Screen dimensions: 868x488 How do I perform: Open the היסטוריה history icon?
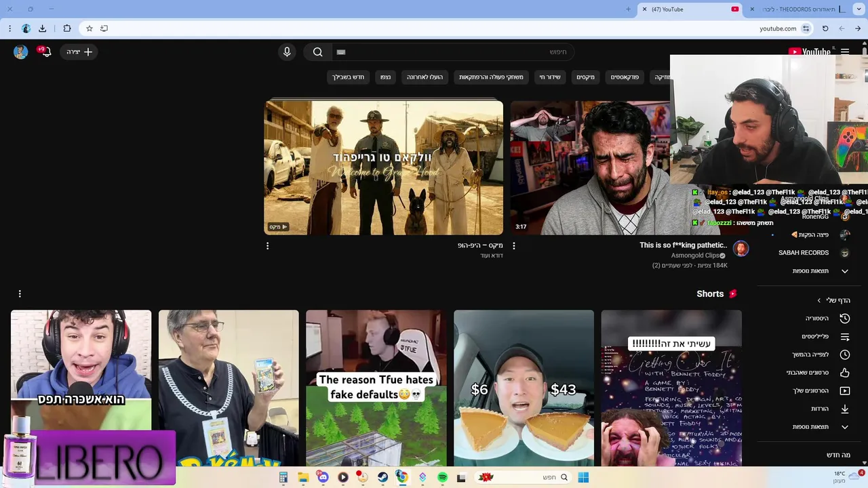(845, 319)
